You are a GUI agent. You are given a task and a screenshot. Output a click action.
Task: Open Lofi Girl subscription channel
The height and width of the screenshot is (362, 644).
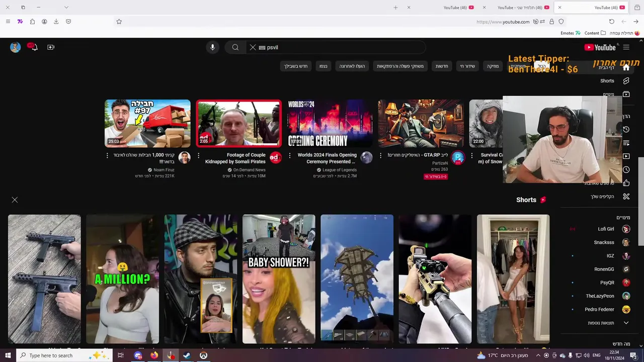coord(606,229)
